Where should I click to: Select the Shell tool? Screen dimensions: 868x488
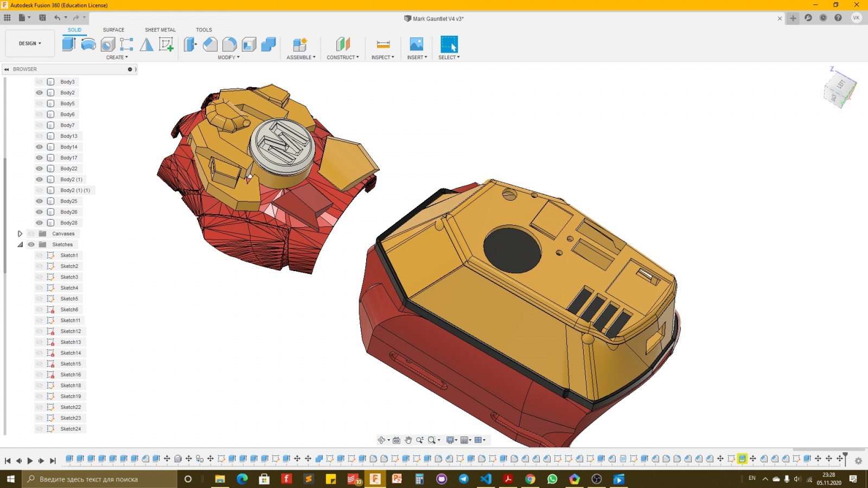tap(249, 44)
